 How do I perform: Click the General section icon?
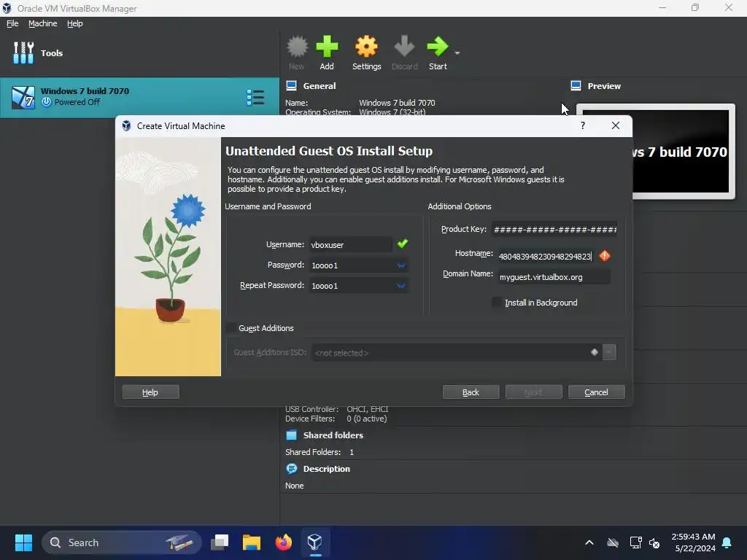(x=291, y=86)
